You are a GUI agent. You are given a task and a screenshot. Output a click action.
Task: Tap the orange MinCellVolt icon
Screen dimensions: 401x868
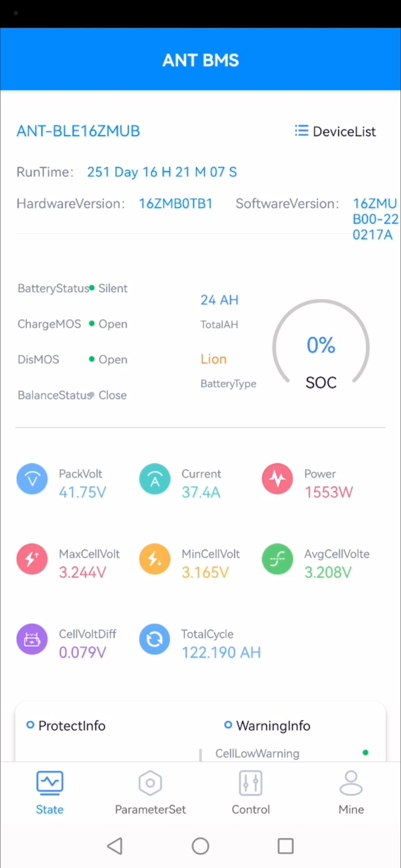coord(155,559)
